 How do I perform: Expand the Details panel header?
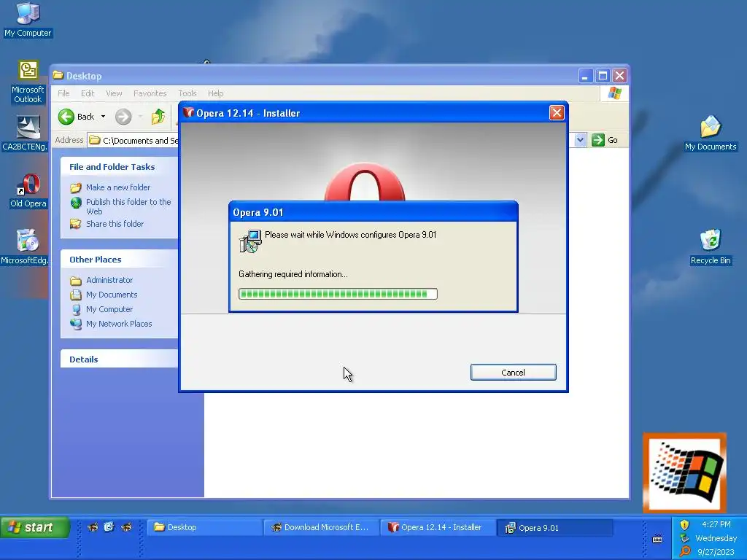point(119,359)
